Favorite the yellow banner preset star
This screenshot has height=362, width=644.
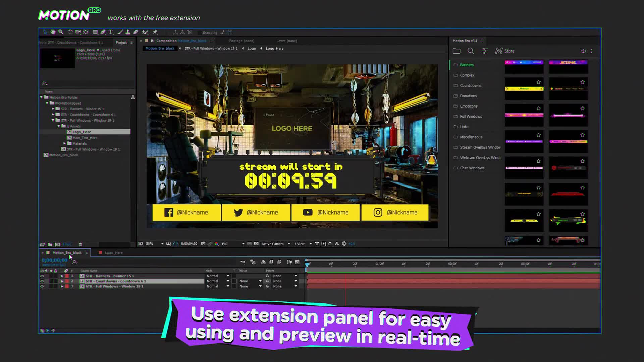click(x=538, y=82)
